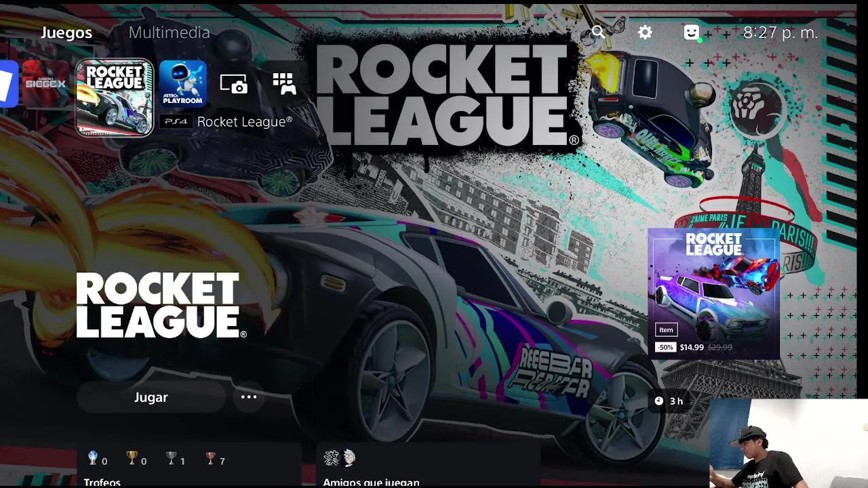Open the search magnifier icon
868x488 pixels.
(x=597, y=32)
